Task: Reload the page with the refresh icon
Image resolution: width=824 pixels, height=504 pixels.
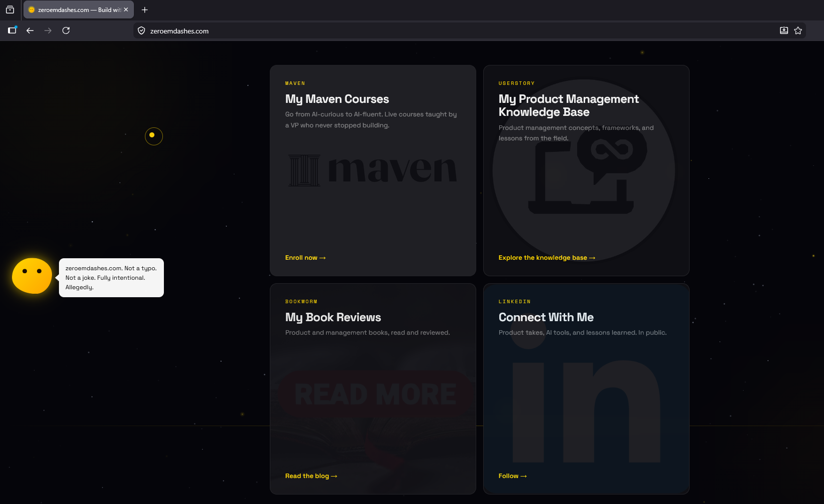Action: pos(66,30)
